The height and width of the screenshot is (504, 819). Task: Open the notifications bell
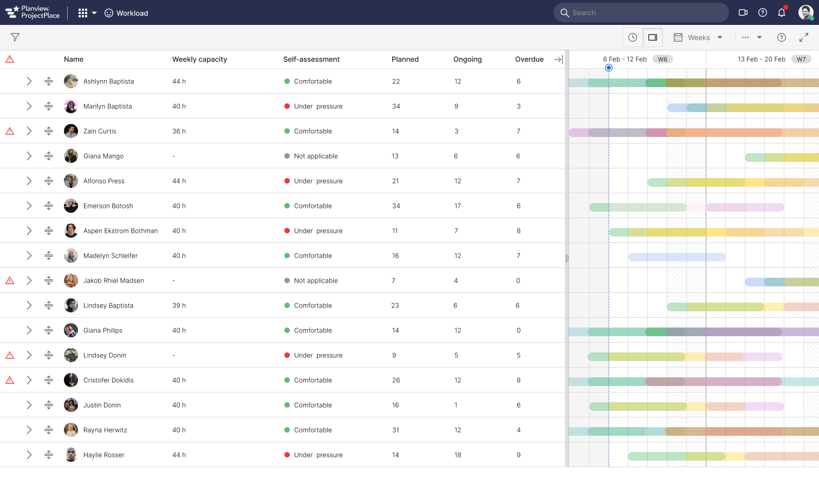[781, 12]
